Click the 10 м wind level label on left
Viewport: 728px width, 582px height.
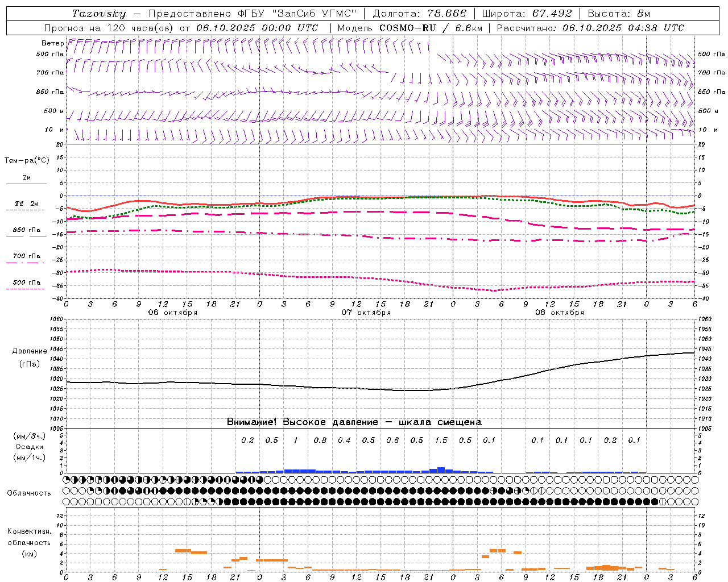[x=54, y=130]
